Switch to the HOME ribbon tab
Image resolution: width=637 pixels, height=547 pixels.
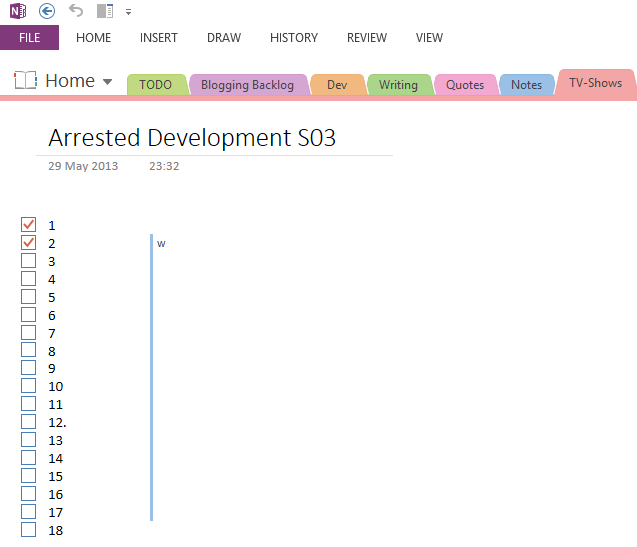[93, 38]
